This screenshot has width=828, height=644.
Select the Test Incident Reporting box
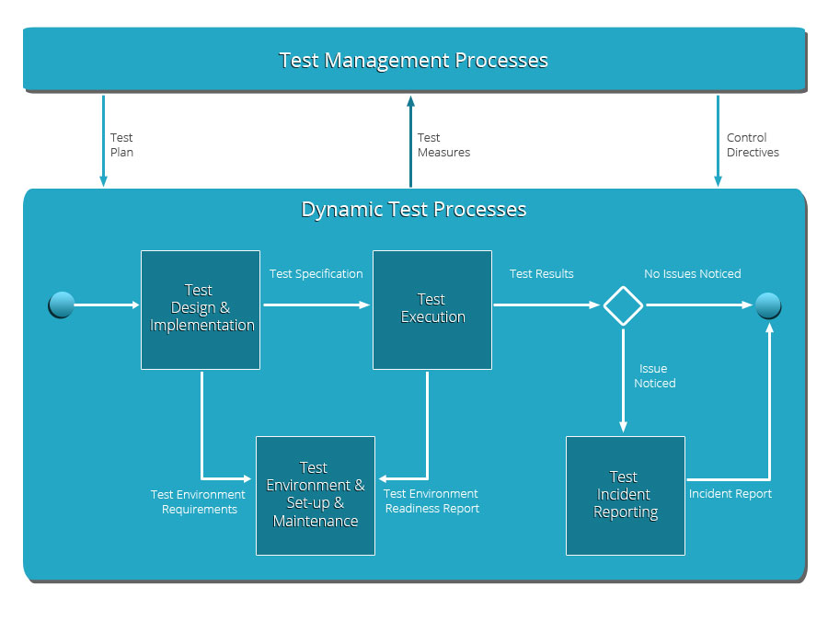point(626,496)
